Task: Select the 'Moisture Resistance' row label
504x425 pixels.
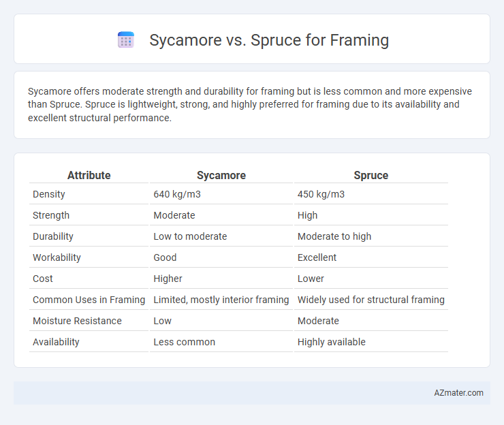Action: [x=77, y=321]
